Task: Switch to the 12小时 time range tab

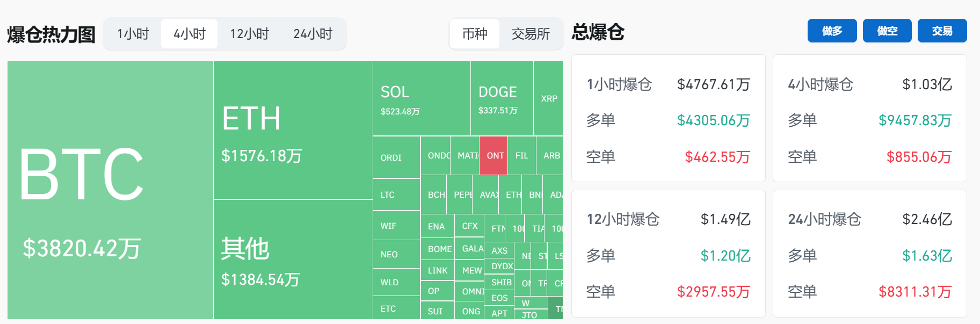Action: coord(249,34)
